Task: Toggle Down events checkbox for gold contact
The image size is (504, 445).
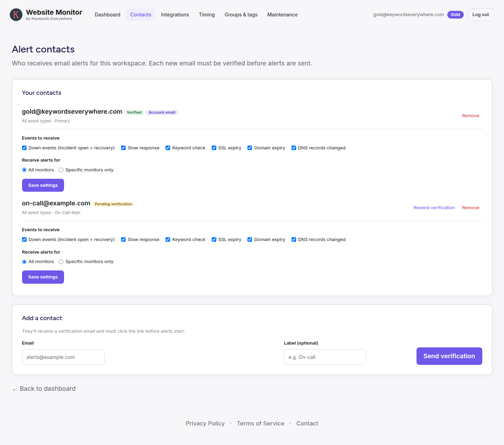Action: (x=24, y=148)
